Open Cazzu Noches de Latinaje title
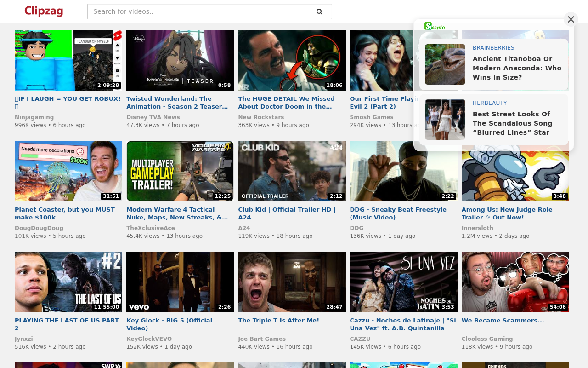588x368 pixels. click(x=403, y=324)
